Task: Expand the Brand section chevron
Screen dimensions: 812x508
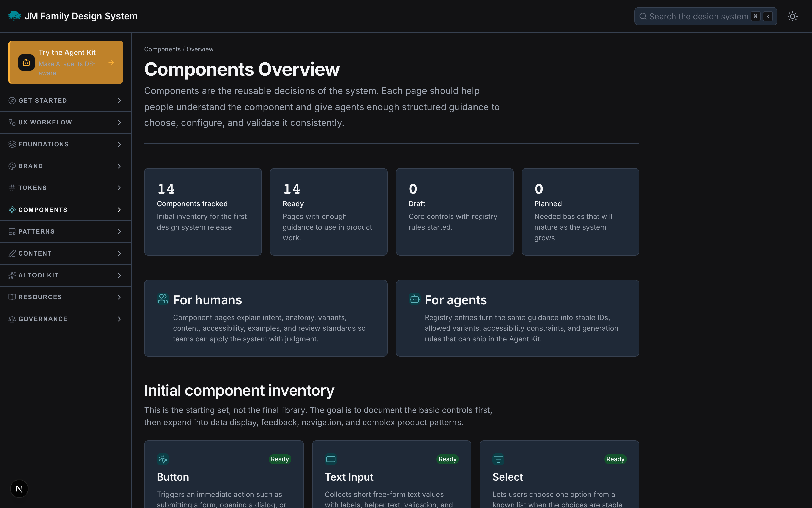Action: (119, 166)
